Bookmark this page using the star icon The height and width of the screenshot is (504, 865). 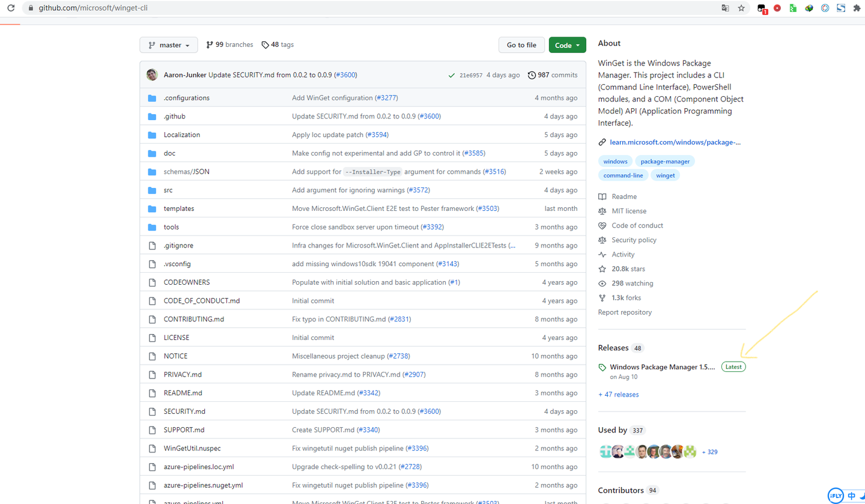(x=741, y=8)
